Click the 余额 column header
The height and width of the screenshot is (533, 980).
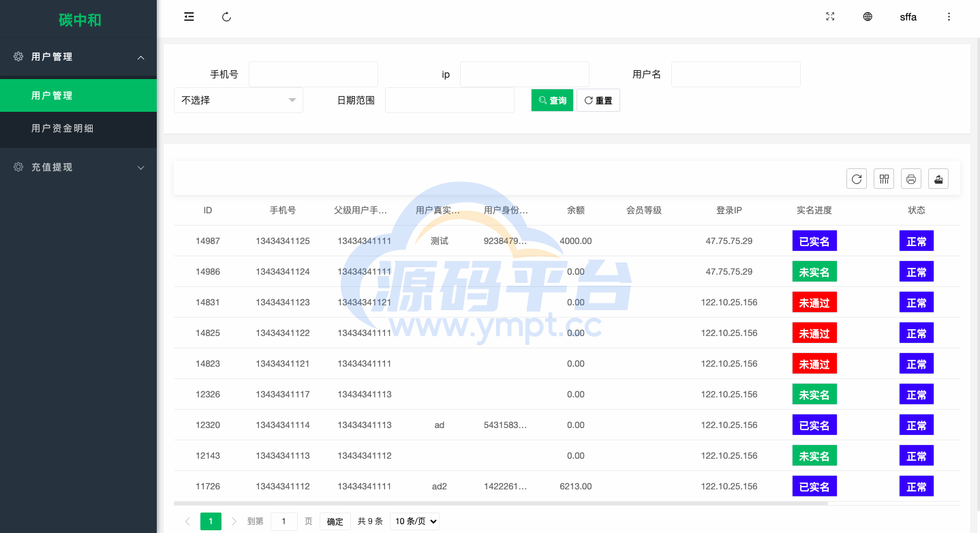(576, 210)
